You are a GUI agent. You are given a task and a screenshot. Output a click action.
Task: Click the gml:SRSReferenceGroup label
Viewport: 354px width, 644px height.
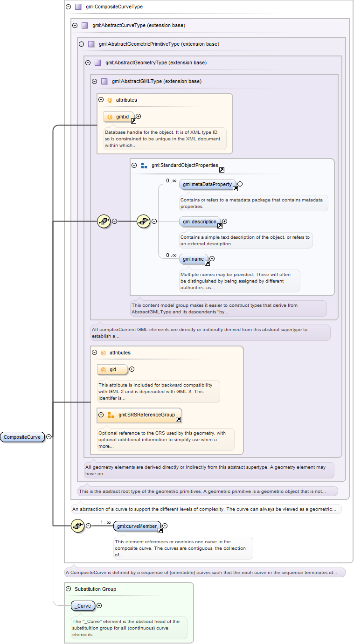click(146, 415)
